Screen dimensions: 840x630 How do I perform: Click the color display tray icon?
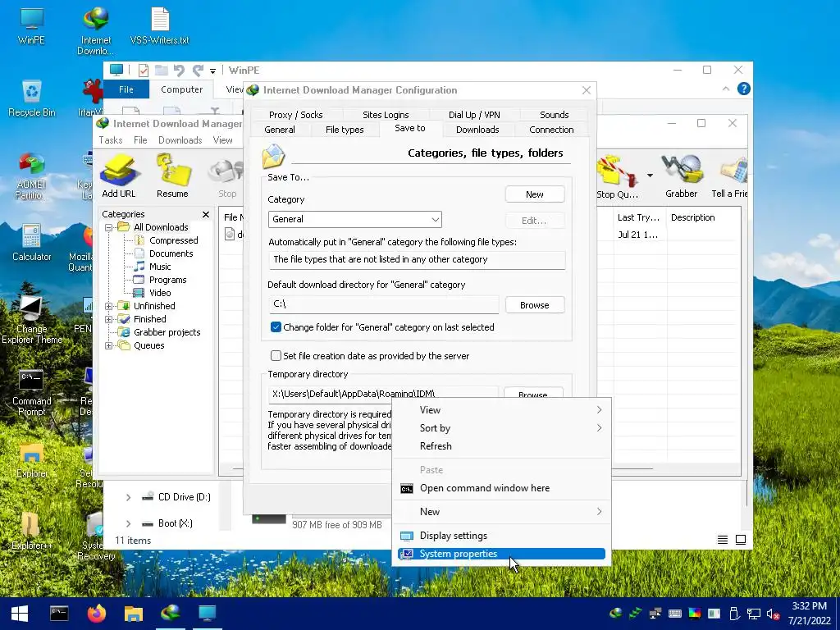point(694,614)
